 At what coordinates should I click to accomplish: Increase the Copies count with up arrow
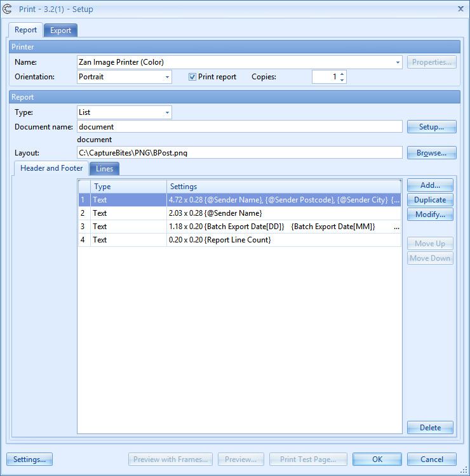342,74
